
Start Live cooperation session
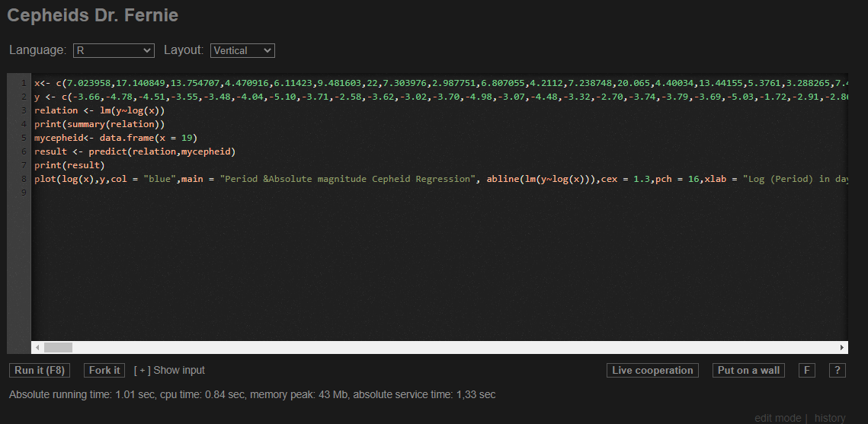(x=652, y=371)
